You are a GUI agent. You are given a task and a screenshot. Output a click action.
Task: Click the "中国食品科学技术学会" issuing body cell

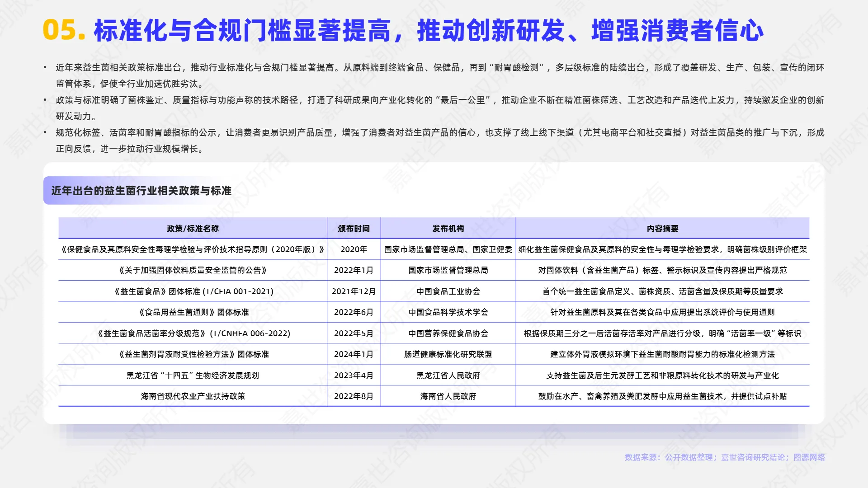coord(448,312)
